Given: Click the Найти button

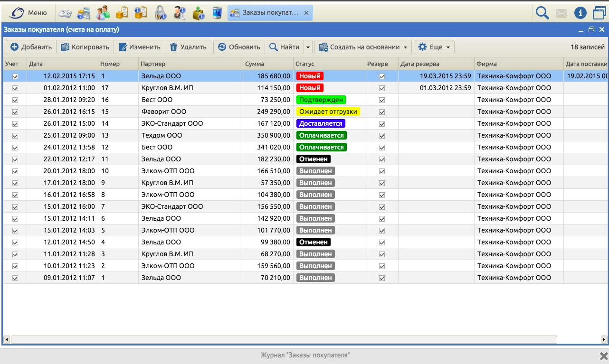Looking at the screenshot, I should (284, 47).
